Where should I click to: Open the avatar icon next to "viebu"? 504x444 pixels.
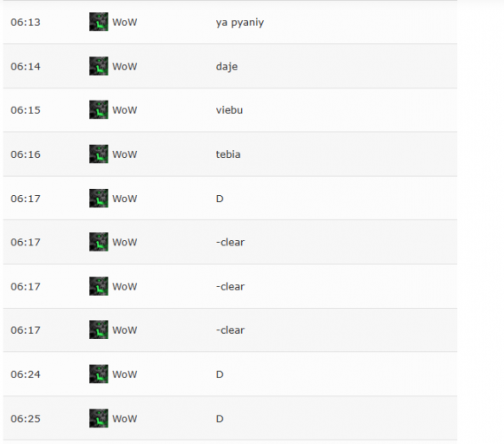click(99, 110)
